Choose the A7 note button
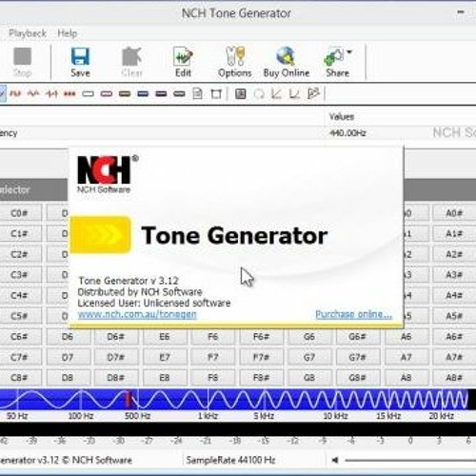This screenshot has height=476, width=476. point(406,357)
